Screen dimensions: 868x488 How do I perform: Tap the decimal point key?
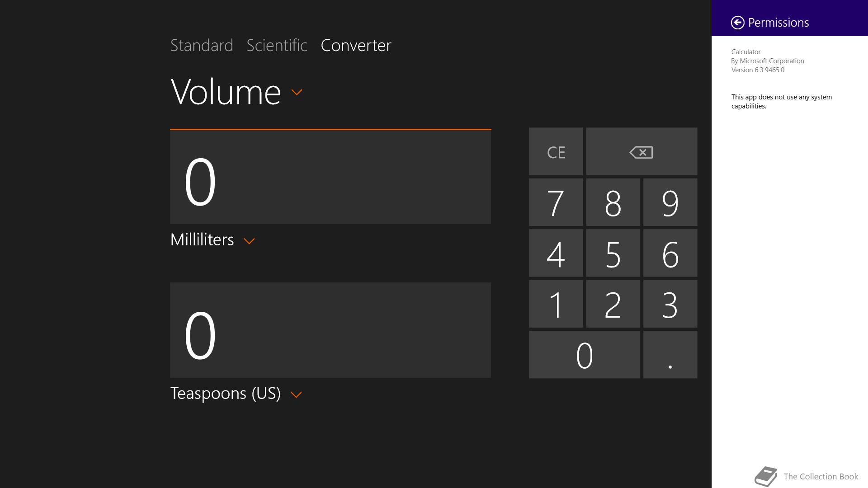[x=670, y=355]
